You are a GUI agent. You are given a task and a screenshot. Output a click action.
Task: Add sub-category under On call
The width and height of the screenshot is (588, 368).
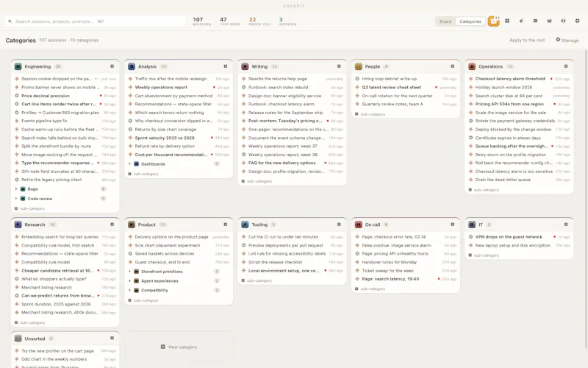tap(370, 289)
